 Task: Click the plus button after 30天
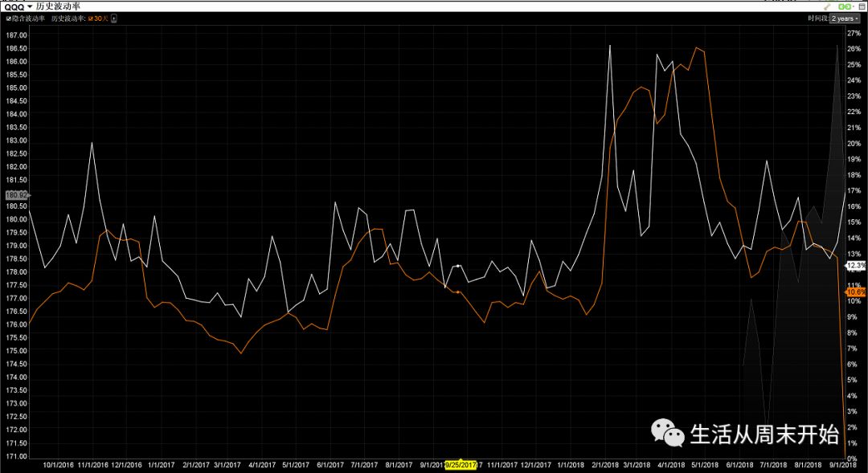[x=114, y=18]
